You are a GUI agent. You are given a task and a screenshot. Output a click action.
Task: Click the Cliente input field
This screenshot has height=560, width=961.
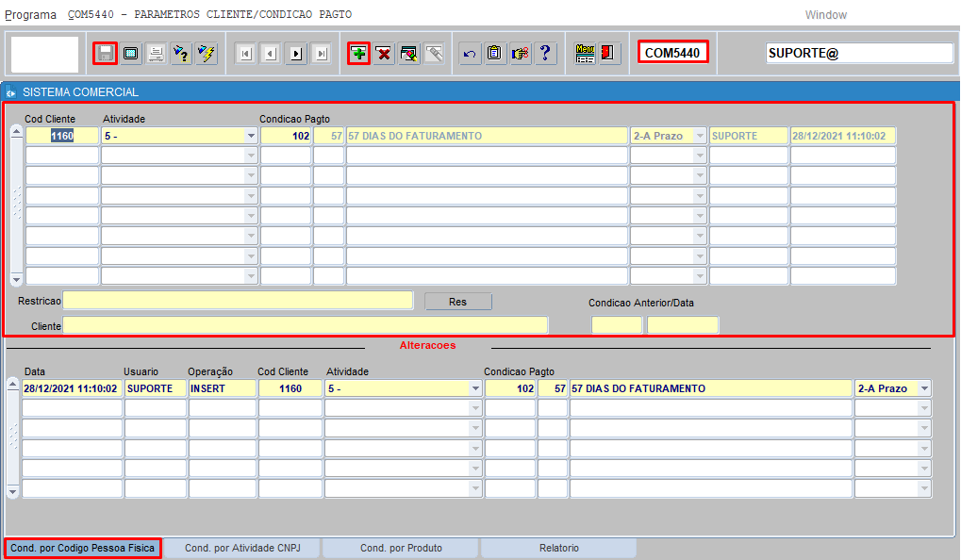[306, 325]
